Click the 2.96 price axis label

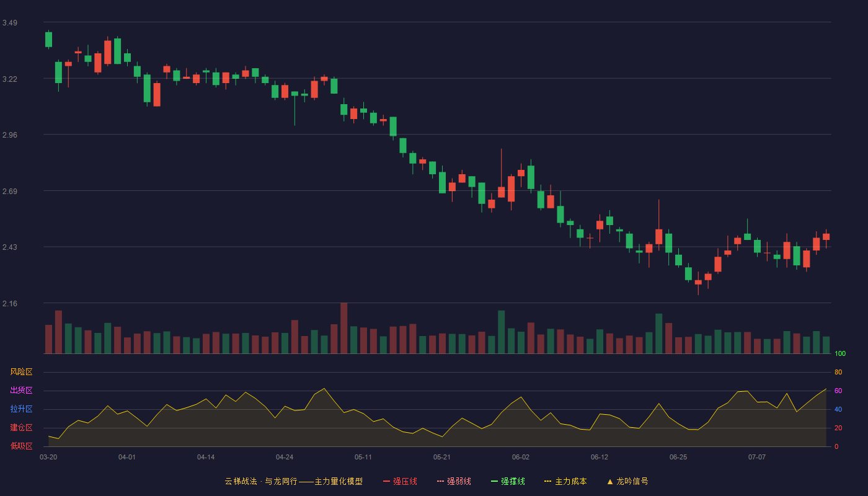10,135
